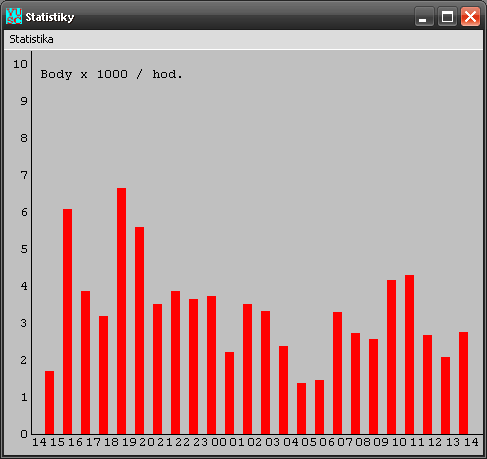Viewport: 487px width, 459px height.
Task: Minimize the Statistiky window
Action: point(424,16)
